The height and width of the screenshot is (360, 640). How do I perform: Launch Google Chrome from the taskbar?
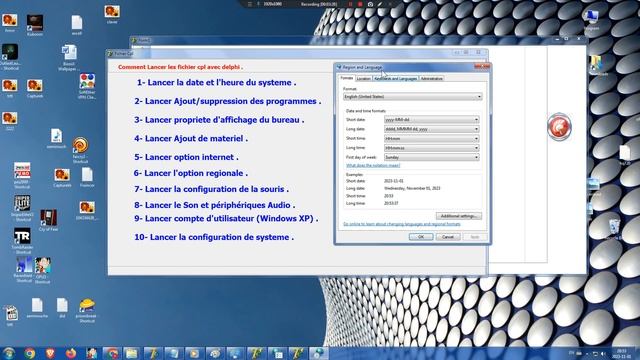pos(29,353)
